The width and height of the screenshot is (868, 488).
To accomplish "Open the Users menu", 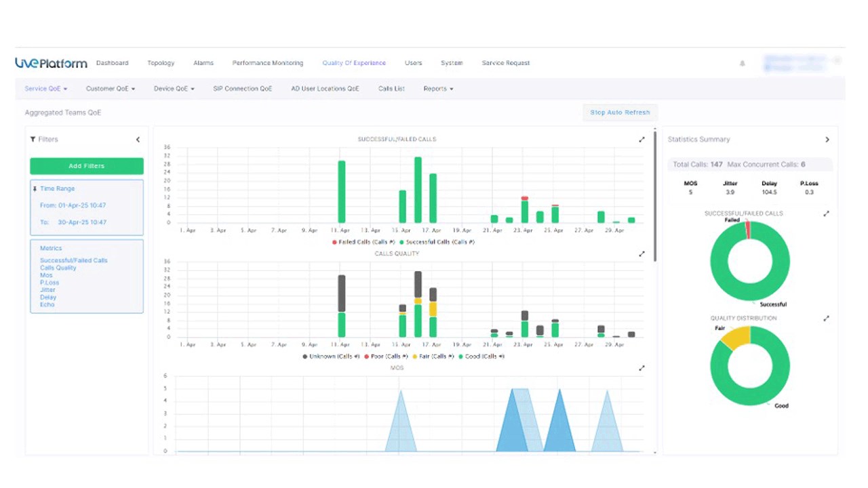I will click(x=414, y=63).
